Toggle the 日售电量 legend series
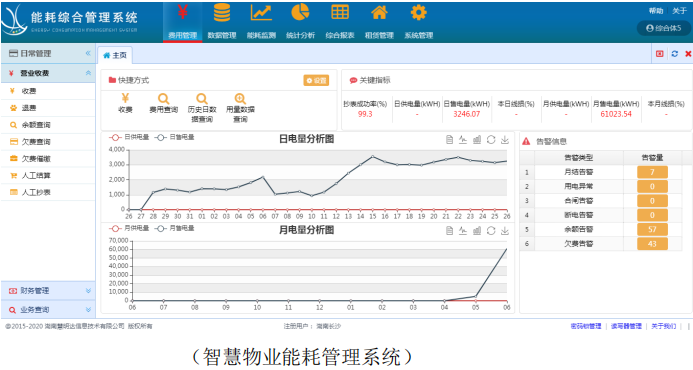 click(x=175, y=137)
